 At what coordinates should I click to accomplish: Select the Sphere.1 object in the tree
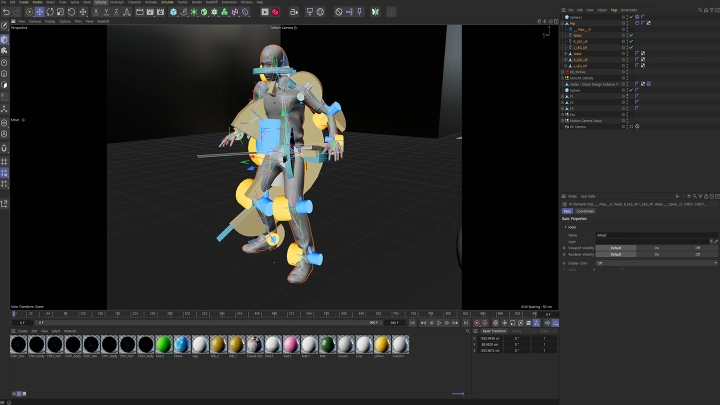coord(576,17)
